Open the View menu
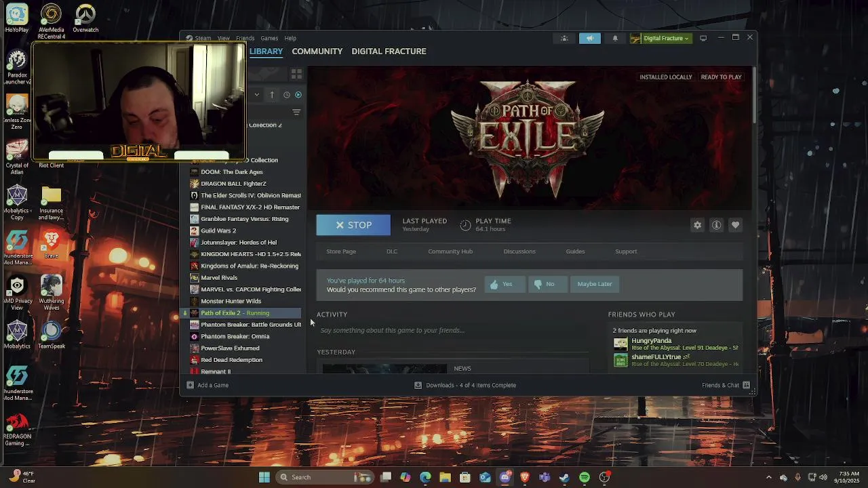The height and width of the screenshot is (488, 868). click(223, 38)
